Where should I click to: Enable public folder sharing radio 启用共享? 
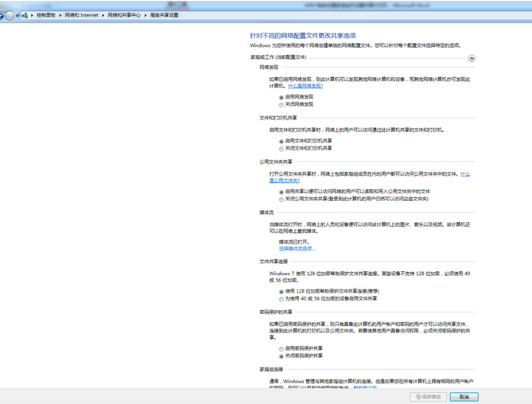[282, 192]
